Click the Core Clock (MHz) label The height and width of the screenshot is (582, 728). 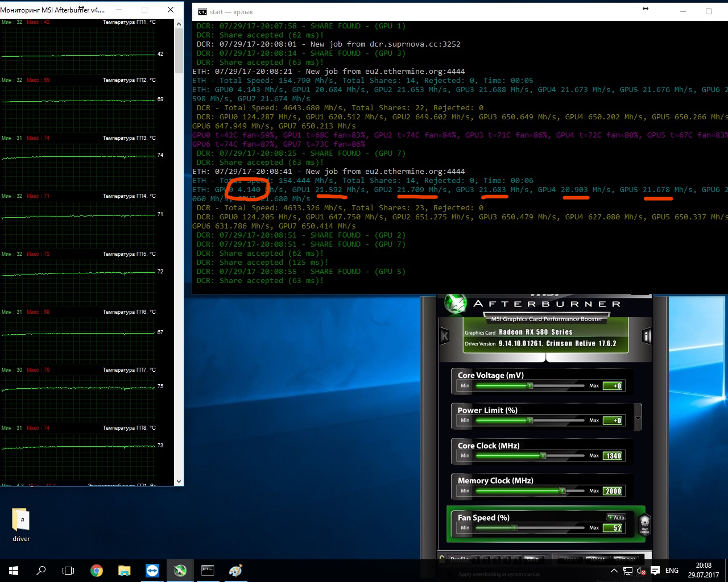pos(489,446)
